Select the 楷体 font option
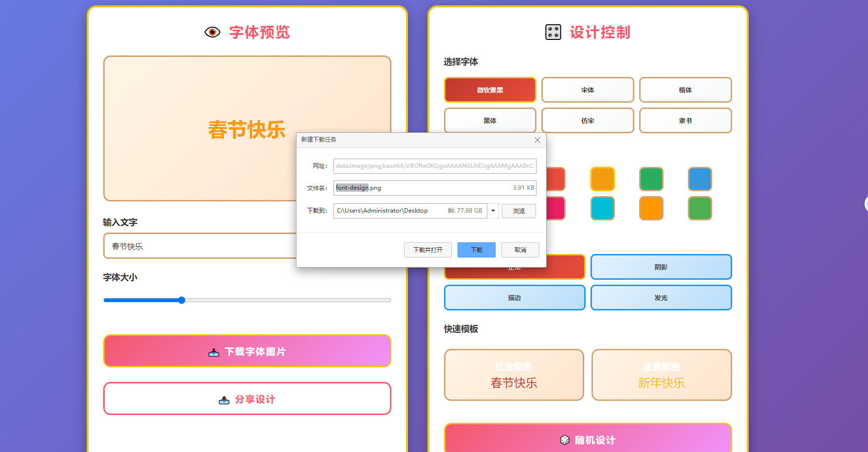 [x=685, y=90]
